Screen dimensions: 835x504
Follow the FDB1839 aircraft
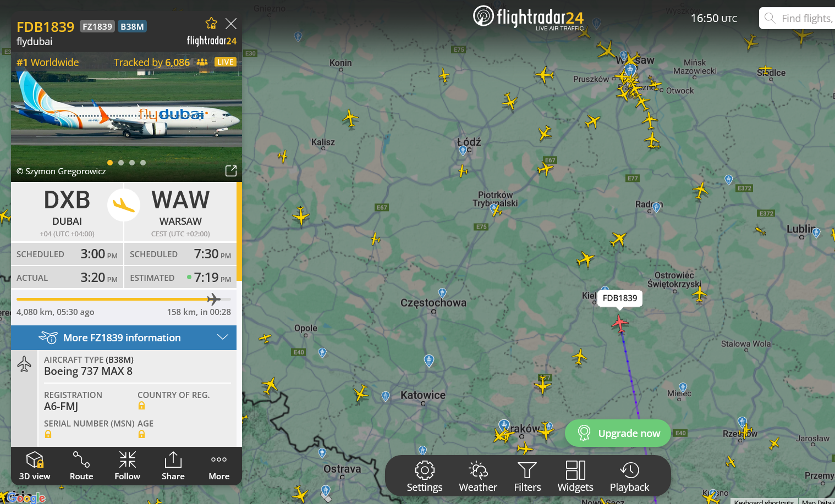click(x=127, y=466)
